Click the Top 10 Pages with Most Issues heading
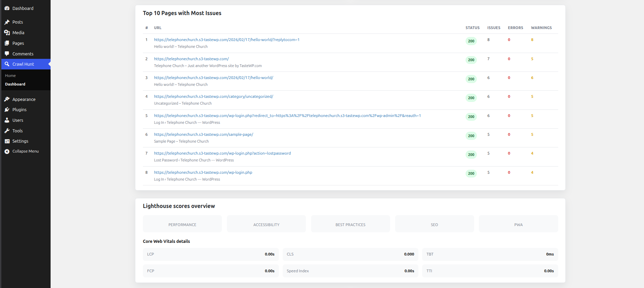Image resolution: width=644 pixels, height=288 pixels. pyautogui.click(x=182, y=13)
